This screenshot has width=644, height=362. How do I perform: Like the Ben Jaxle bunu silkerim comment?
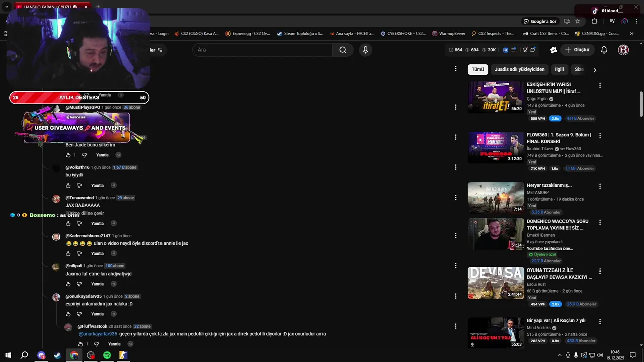coord(68,155)
